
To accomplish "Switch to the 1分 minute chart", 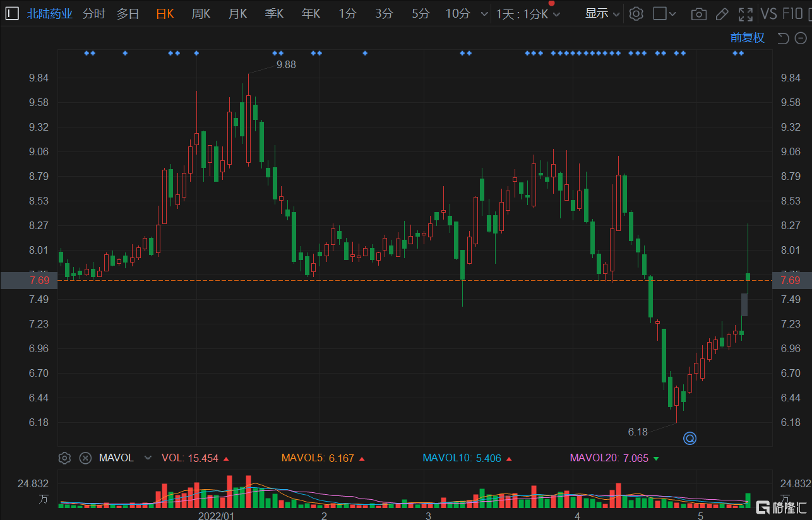I will click(x=347, y=13).
